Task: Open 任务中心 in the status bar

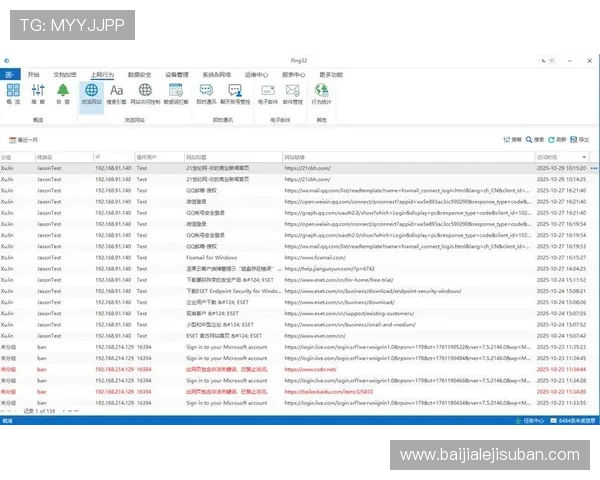Action: (530, 421)
